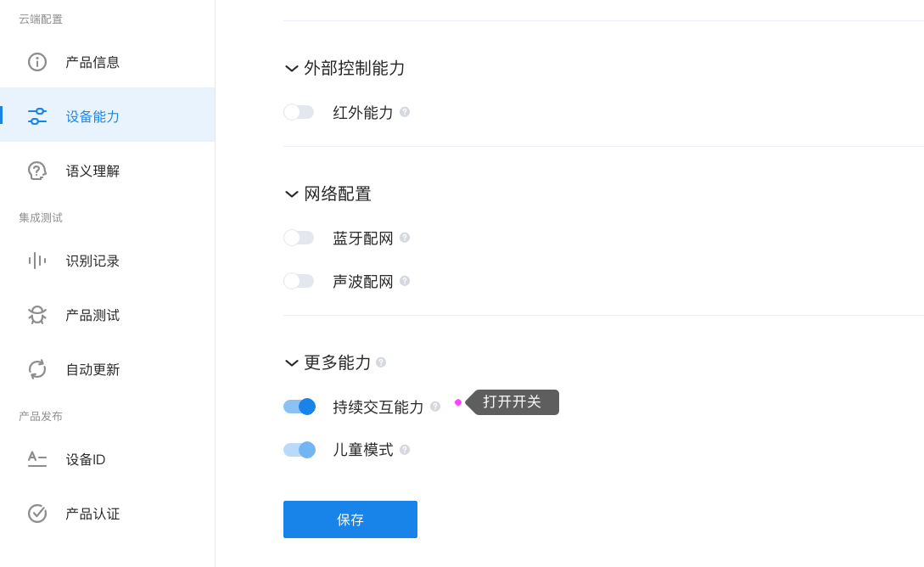Open the 语义理解 head icon

tap(37, 171)
